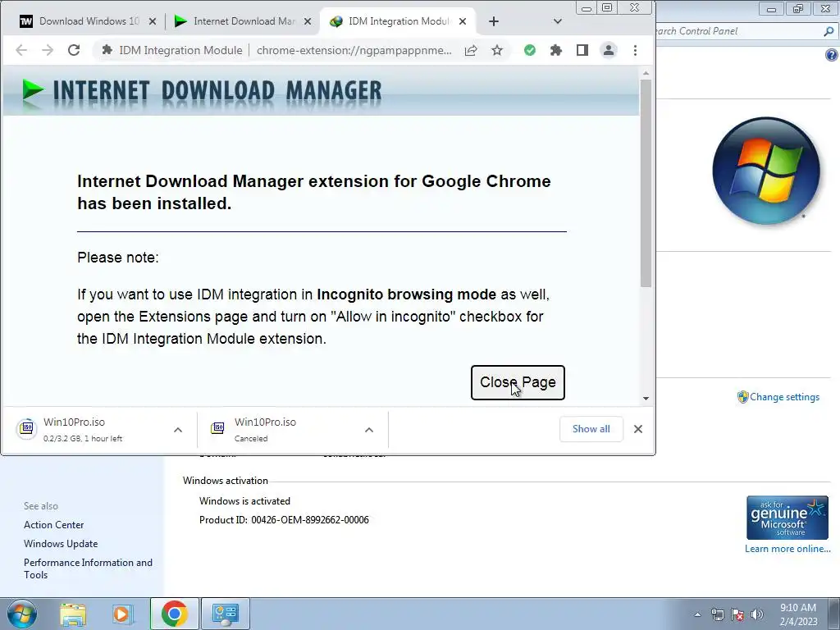Expand options for canceled Win10Pro.iso

coord(369,430)
